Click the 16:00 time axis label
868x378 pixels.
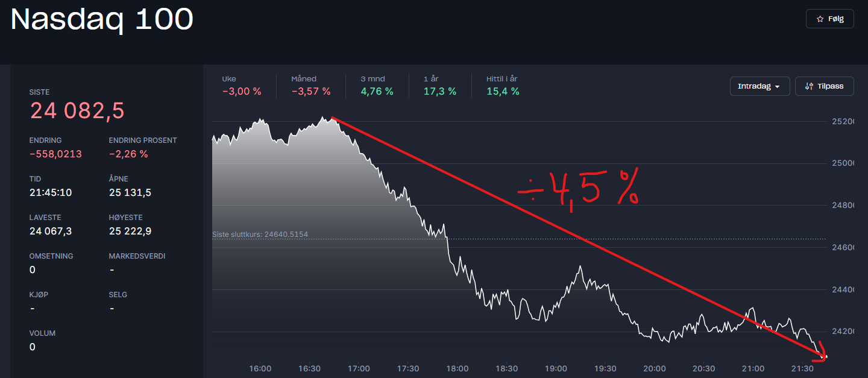point(260,368)
